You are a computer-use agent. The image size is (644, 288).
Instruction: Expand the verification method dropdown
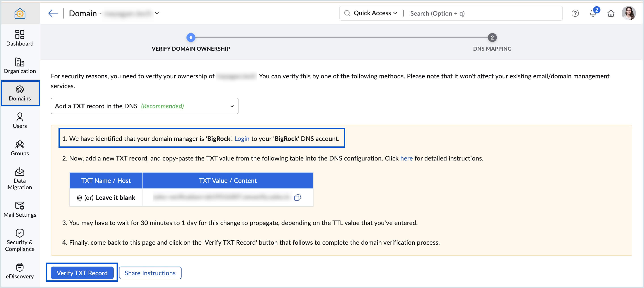click(232, 106)
